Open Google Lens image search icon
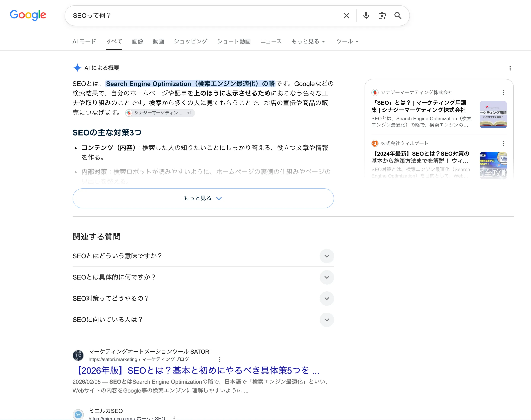The height and width of the screenshot is (420, 531). [x=382, y=16]
